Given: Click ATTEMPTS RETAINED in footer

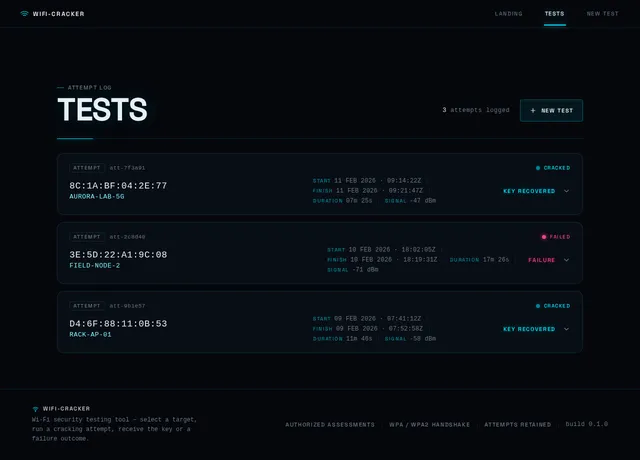Looking at the screenshot, I should [518, 424].
